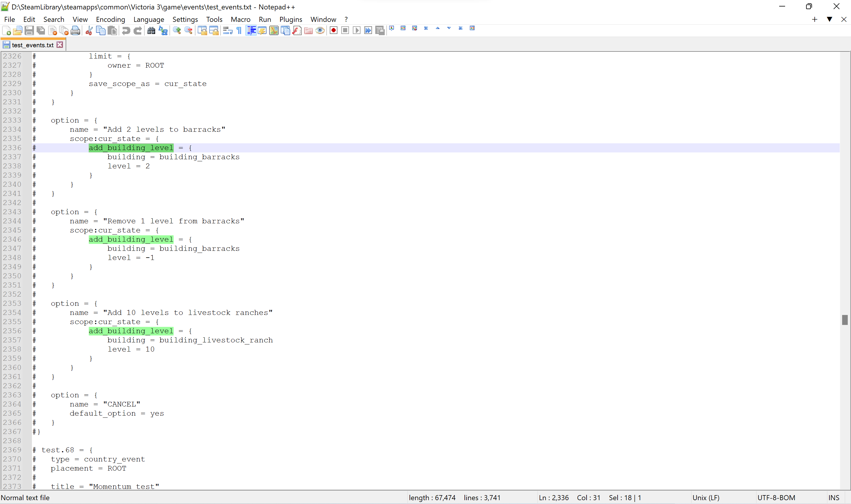
Task: Click line number 2353 in margin
Action: (12, 303)
